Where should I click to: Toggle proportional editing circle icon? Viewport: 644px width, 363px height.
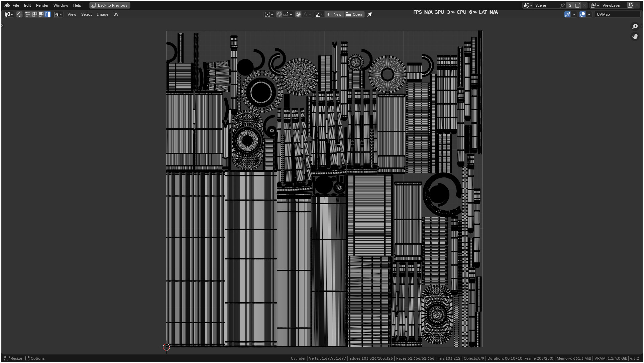click(x=298, y=14)
